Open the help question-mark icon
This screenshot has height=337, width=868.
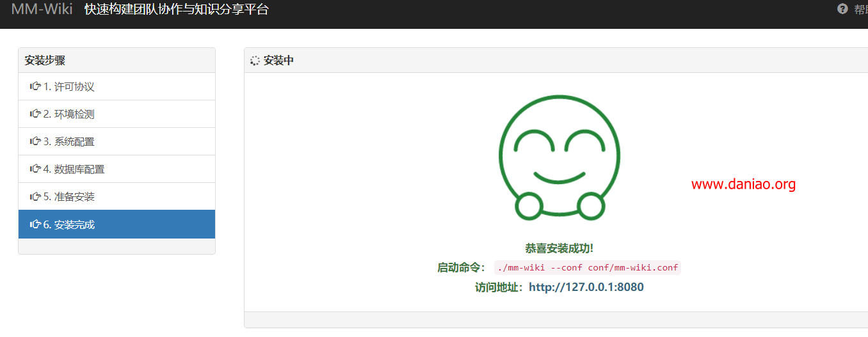pyautogui.click(x=842, y=9)
